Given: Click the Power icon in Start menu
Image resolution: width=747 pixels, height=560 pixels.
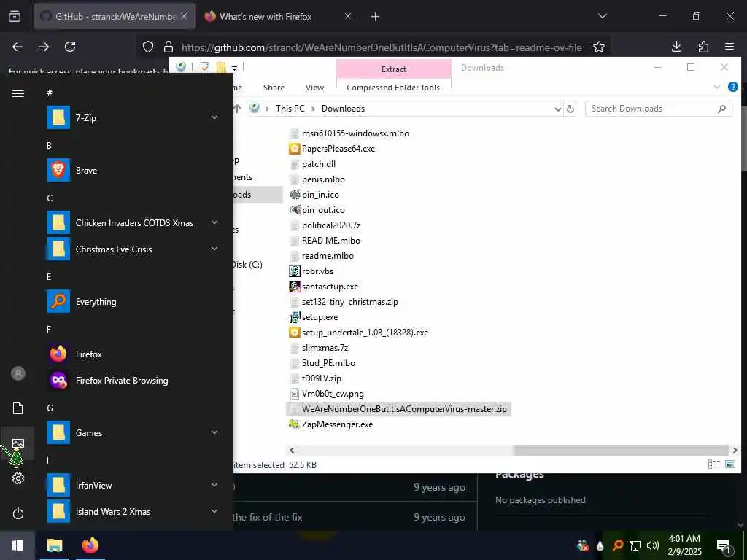Looking at the screenshot, I should point(18,513).
